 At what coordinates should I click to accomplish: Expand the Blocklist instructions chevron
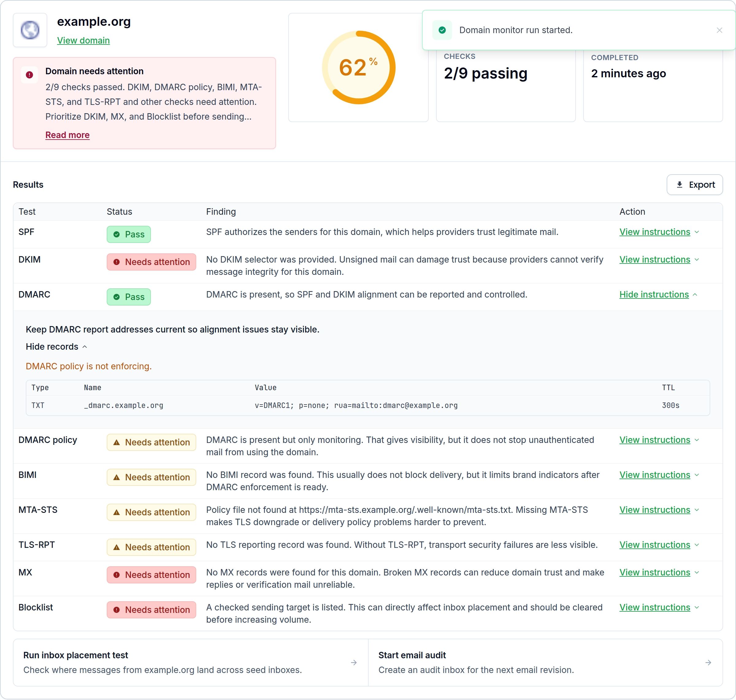point(696,607)
